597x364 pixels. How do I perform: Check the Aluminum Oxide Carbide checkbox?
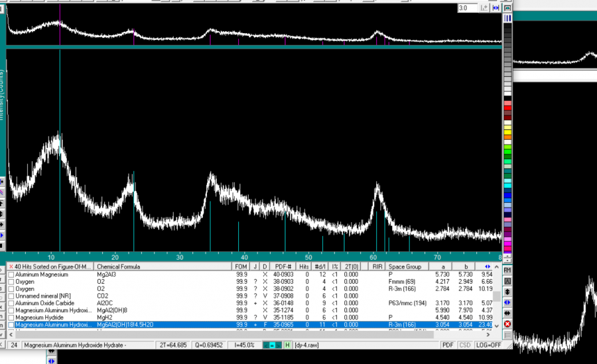pos(11,303)
